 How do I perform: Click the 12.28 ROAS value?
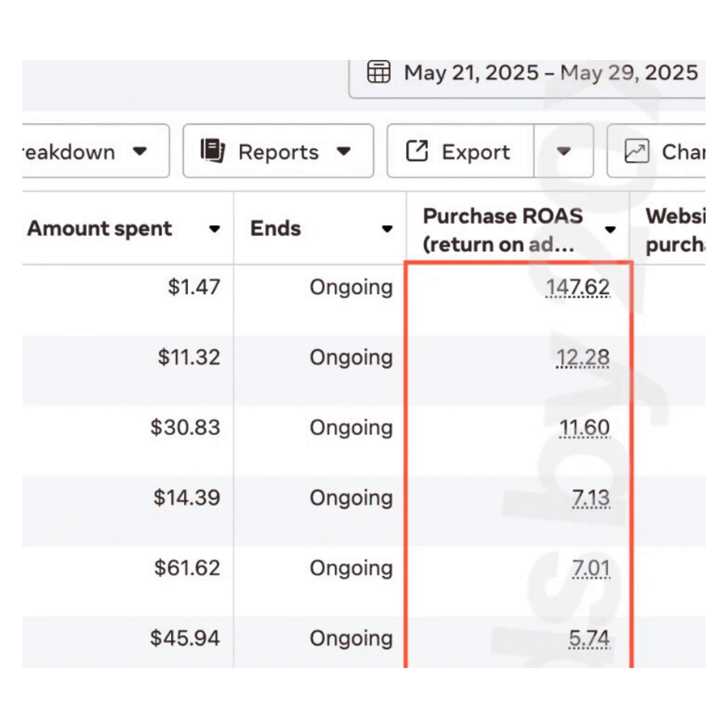[583, 357]
